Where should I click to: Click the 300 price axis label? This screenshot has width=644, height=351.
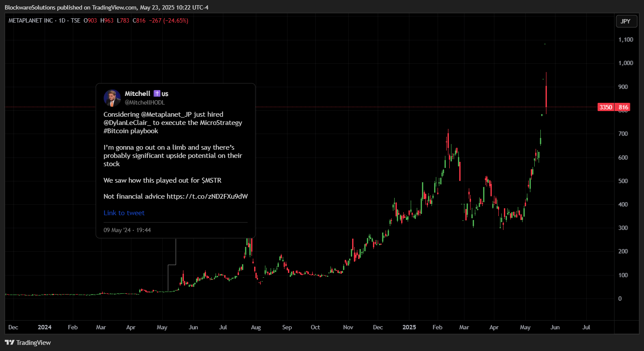click(x=624, y=228)
